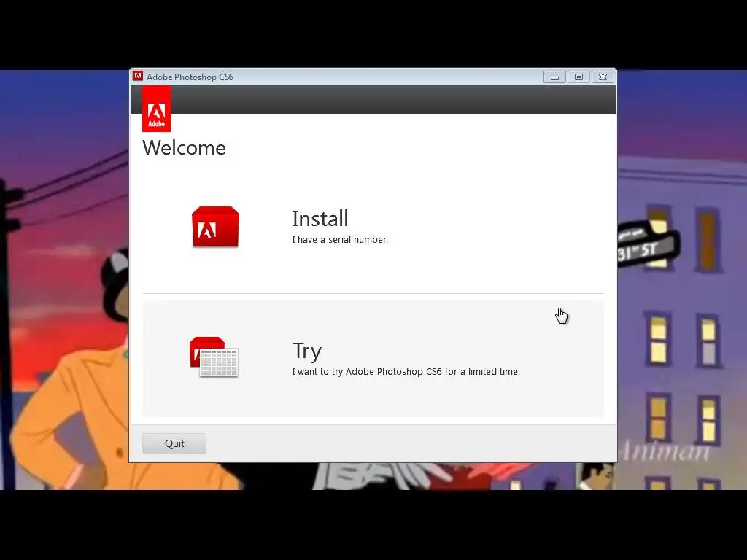Screen dimensions: 747x560
Task: Close the Adobe Photoshop CS6 window
Action: point(603,77)
